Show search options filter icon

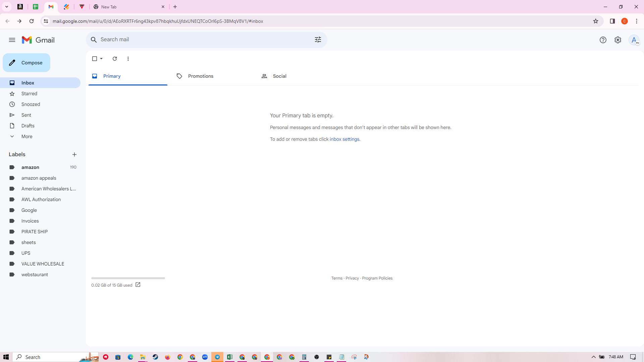click(x=318, y=40)
